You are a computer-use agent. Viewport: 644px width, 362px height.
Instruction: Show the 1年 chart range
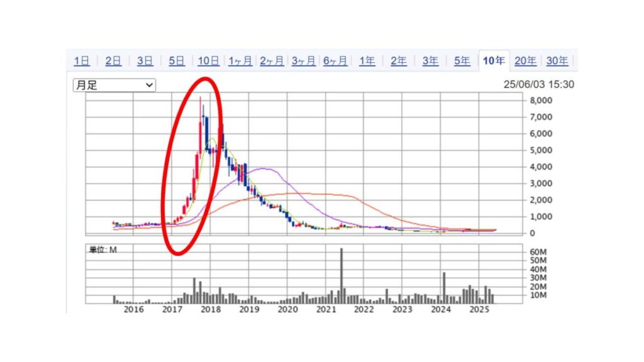tap(367, 61)
